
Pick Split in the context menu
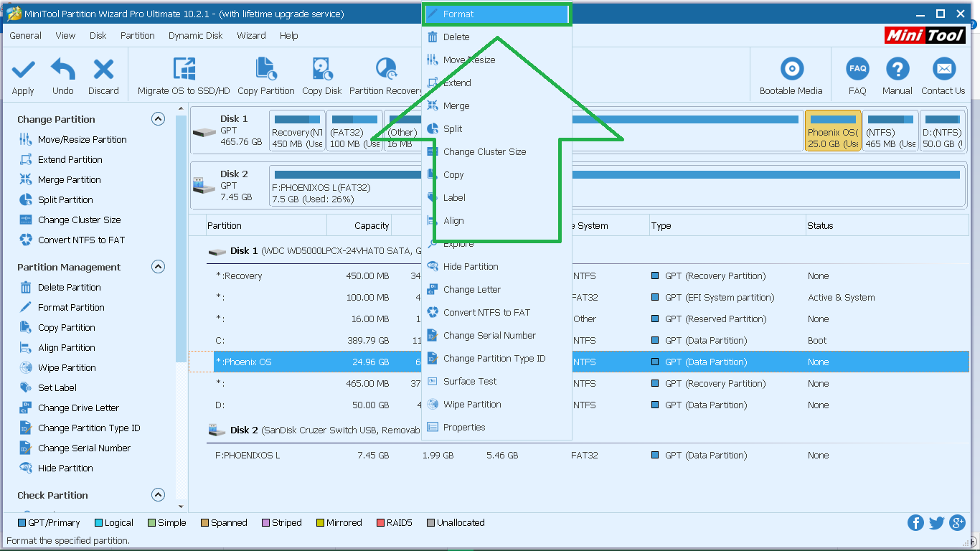(496, 129)
